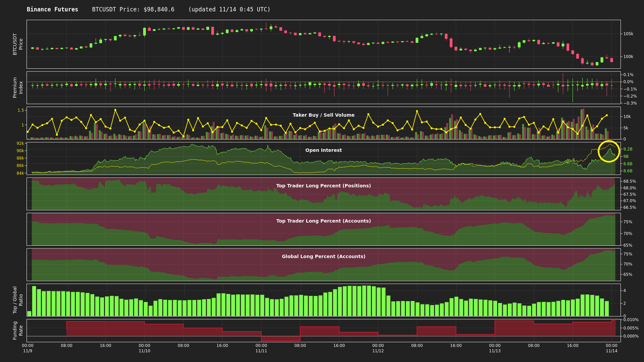The image size is (644, 362).
Task: Click the yellow circle highlighting Open Interest
Action: tap(609, 151)
